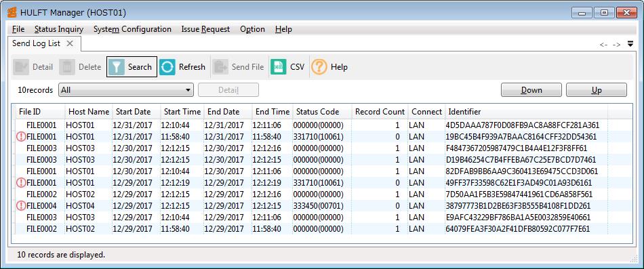Export the list with CSV icon
Image resolution: width=644 pixels, height=269 pixels.
tap(279, 67)
